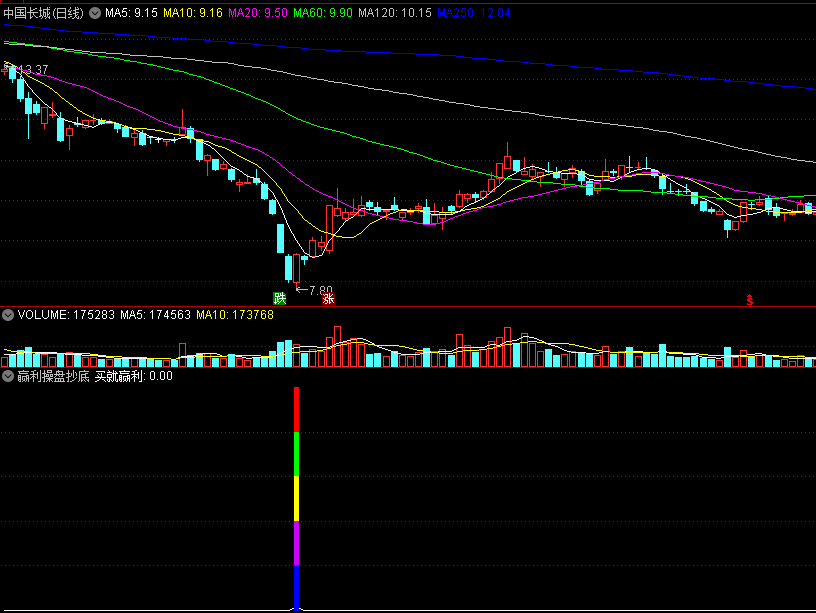The height and width of the screenshot is (613, 816).
Task: Click the MA5: 9.15 price label
Action: (x=131, y=13)
